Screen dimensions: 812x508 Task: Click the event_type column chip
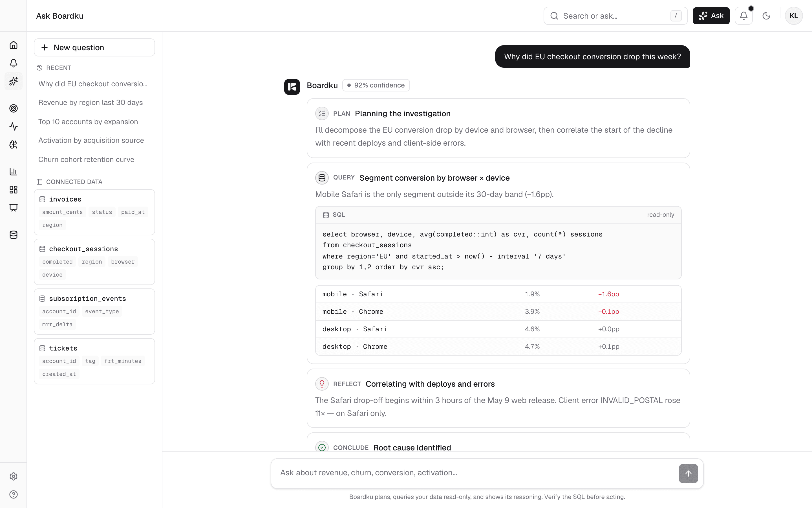coord(102,312)
